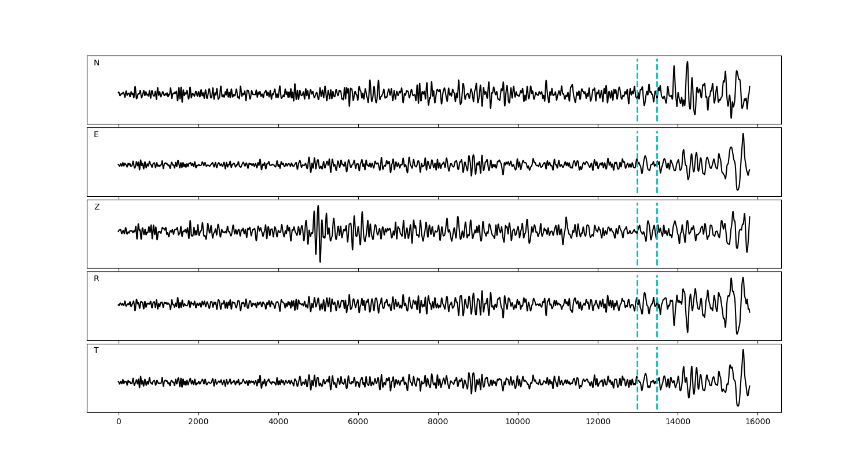Select the 16000 x-axis tick label

click(757, 422)
